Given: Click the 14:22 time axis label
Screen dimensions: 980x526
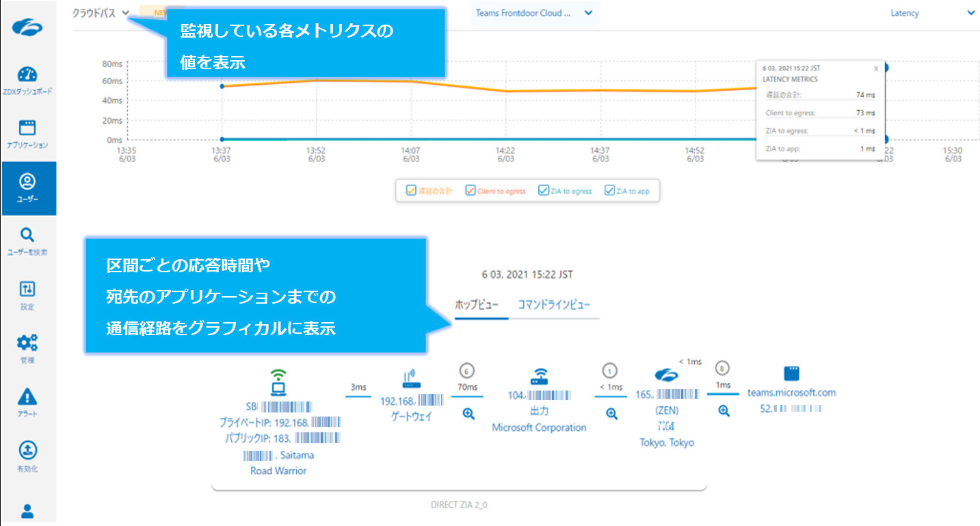Looking at the screenshot, I should [505, 154].
